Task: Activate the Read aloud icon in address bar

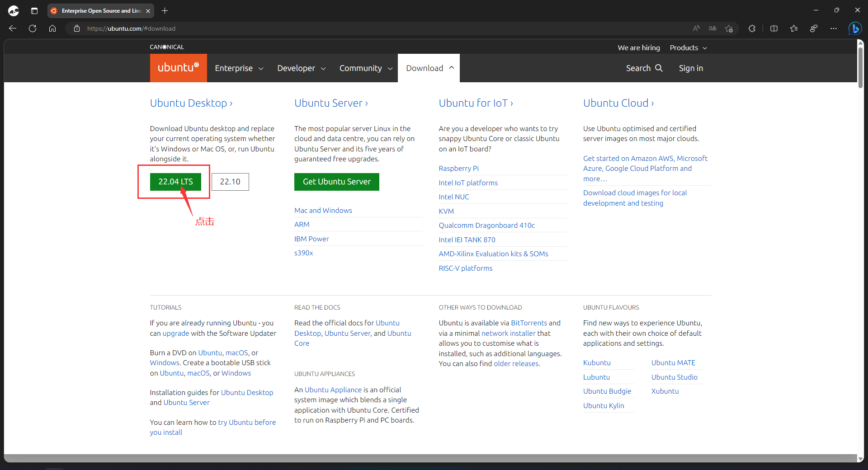Action: pyautogui.click(x=696, y=28)
